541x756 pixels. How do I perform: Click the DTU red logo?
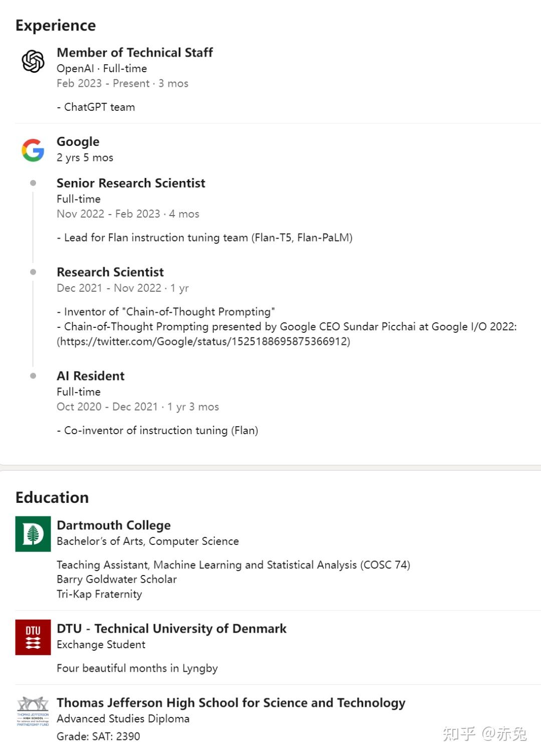(x=33, y=637)
